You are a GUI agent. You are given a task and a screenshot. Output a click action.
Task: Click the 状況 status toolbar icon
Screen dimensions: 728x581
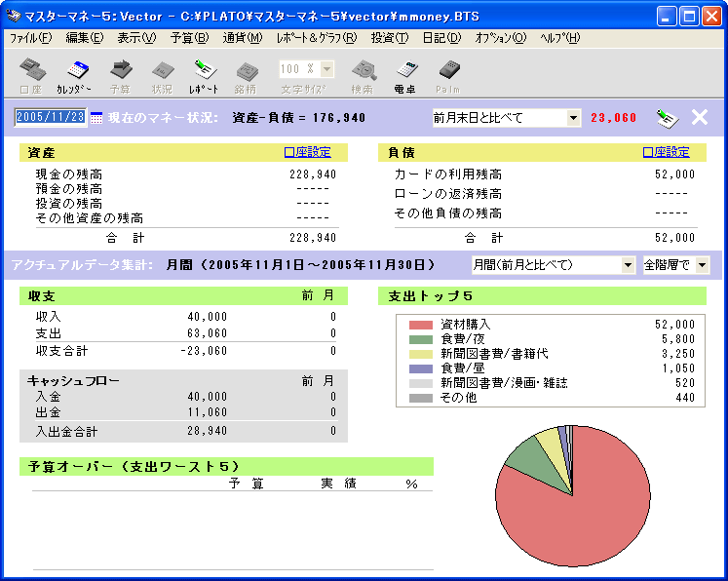pos(162,76)
